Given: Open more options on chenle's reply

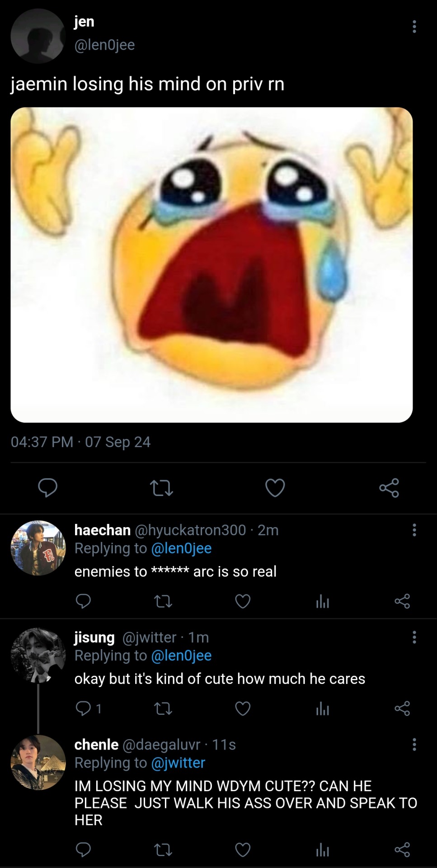Looking at the screenshot, I should [x=414, y=745].
